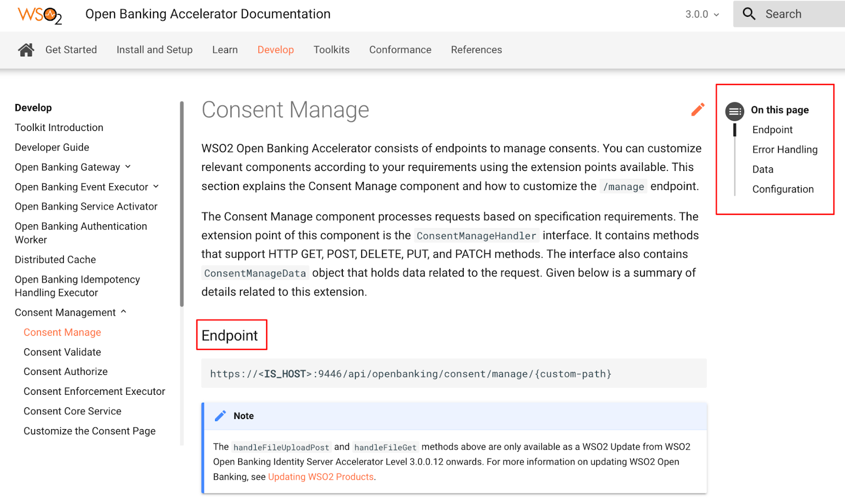
Task: Click the 'On this page' list icon
Action: [734, 110]
